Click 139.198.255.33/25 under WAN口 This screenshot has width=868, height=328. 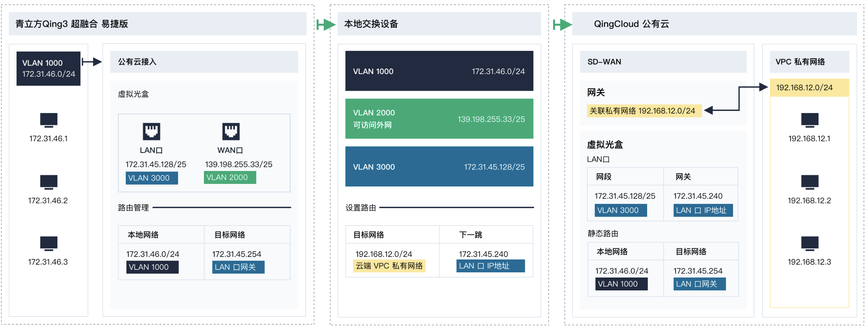point(239,164)
